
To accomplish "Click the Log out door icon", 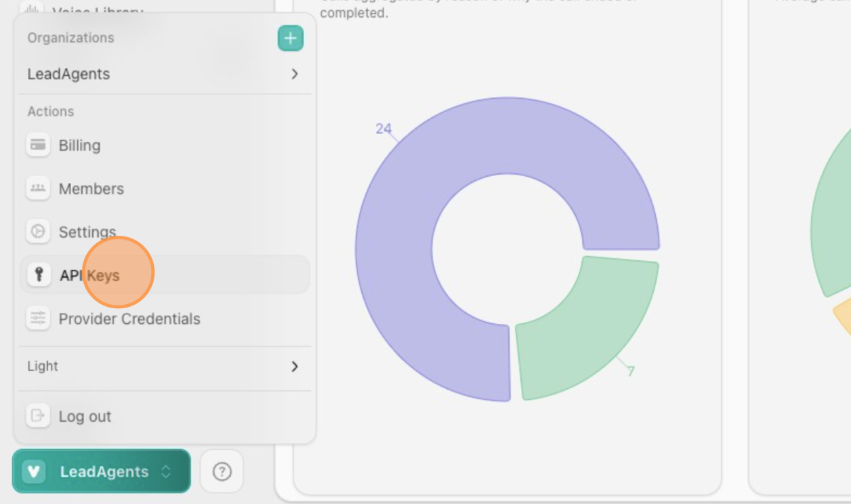I will (38, 416).
